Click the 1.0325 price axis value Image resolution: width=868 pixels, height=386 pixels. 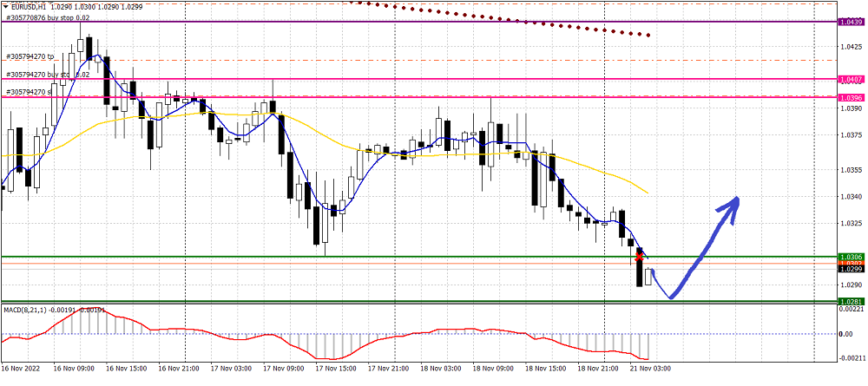point(850,224)
